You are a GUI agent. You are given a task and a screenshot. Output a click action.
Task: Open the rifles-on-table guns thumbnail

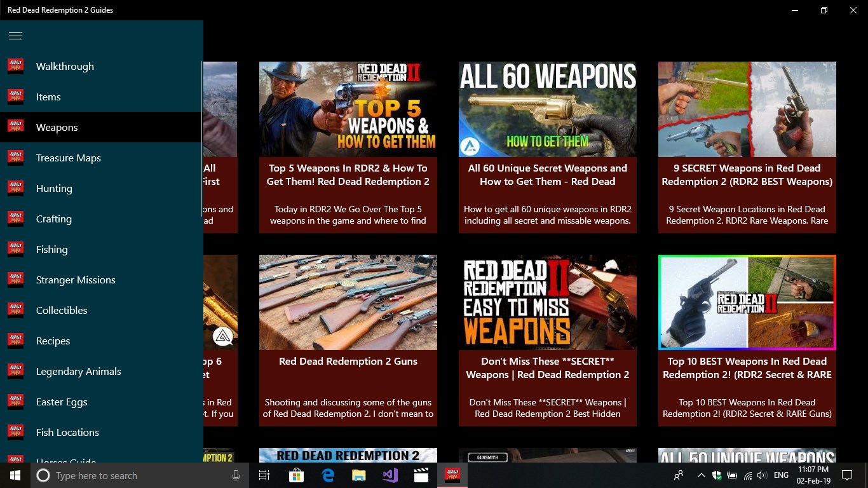pos(348,302)
